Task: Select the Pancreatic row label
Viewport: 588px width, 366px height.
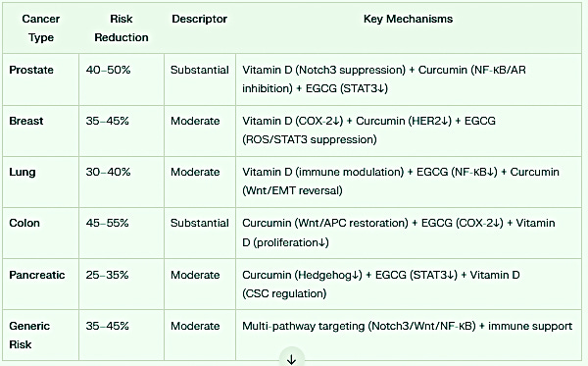Action: [x=37, y=275]
